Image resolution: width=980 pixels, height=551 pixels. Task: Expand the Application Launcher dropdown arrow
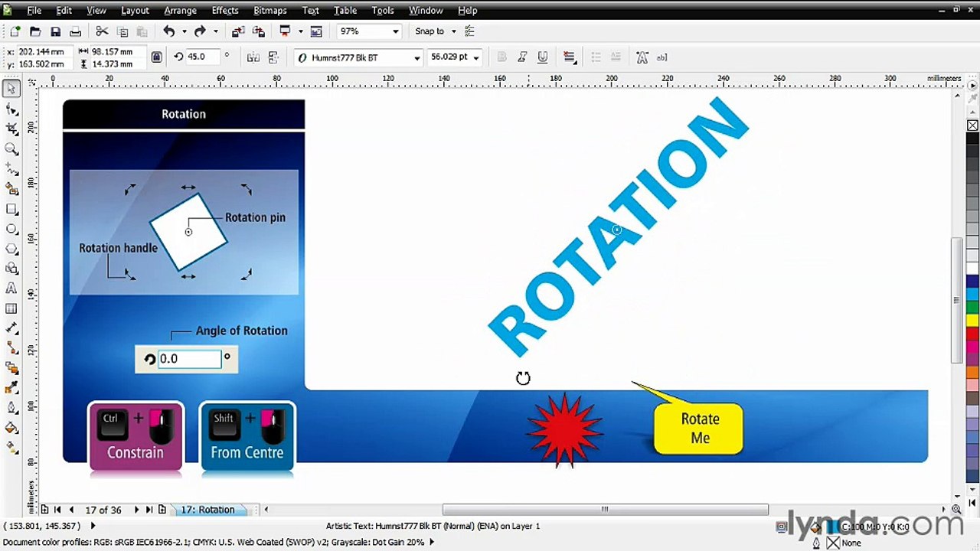click(300, 31)
